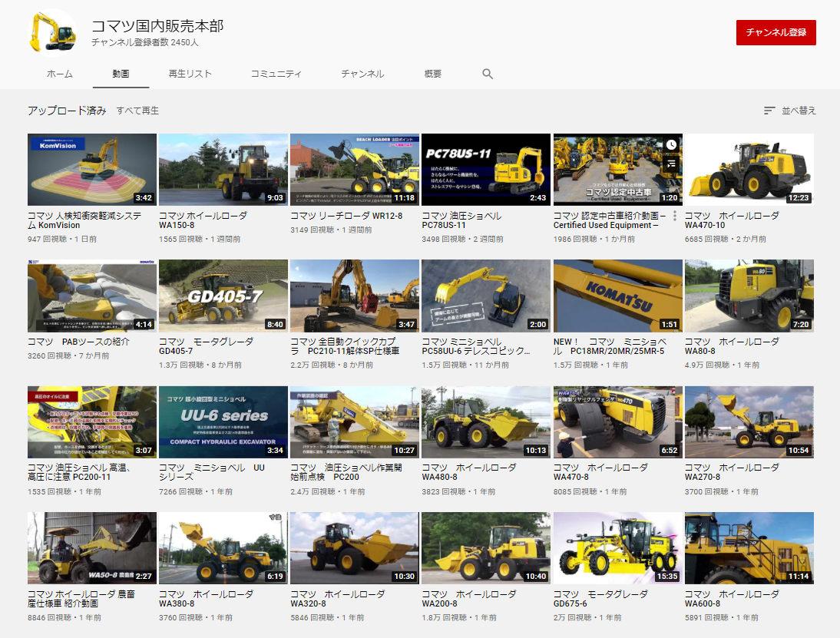Open title コマツ ミニショベル PC58UU-6
Screen dimensions: 840x638
click(x=476, y=346)
